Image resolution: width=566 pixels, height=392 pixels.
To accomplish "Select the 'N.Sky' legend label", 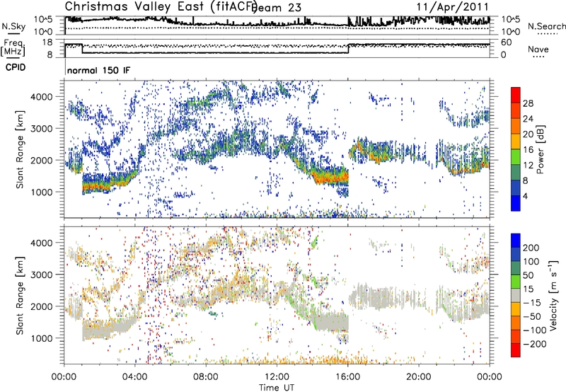I will pyautogui.click(x=13, y=26).
